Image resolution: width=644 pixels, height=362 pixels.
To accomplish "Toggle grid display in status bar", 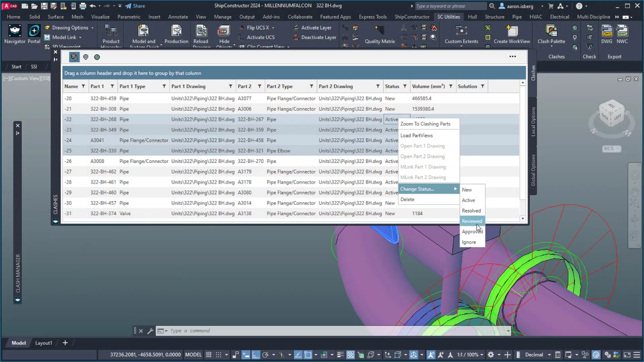I will (208, 354).
